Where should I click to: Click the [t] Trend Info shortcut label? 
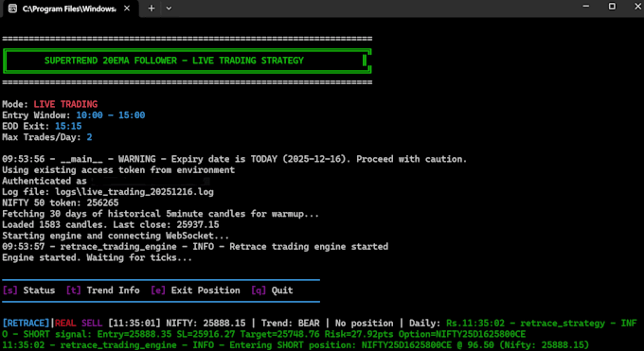click(x=102, y=290)
